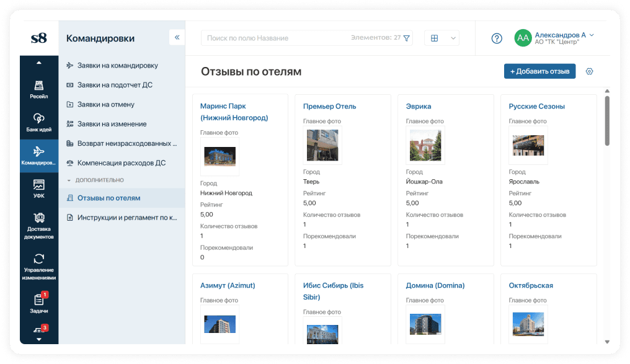Click the Йошкар-Ола city value
Screen dimensions: 630x364
click(x=424, y=182)
